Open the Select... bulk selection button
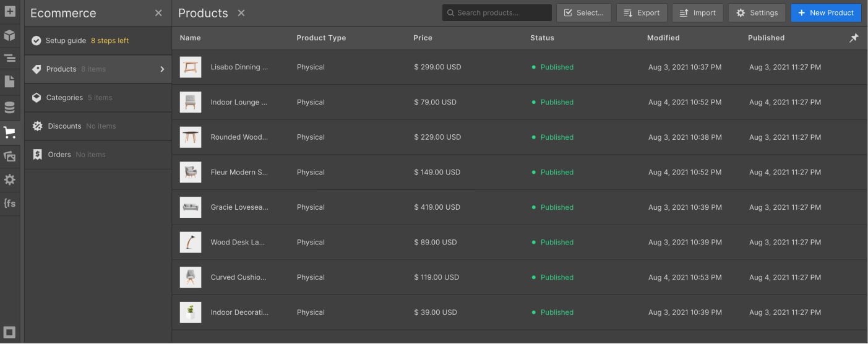Screen dimensions: 868x344 pos(584,13)
